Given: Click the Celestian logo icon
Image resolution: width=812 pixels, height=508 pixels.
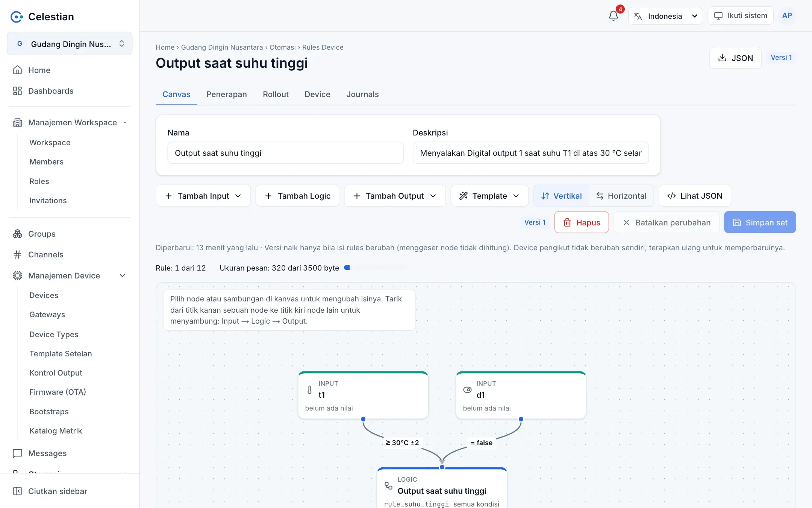Looking at the screenshot, I should 17,17.
